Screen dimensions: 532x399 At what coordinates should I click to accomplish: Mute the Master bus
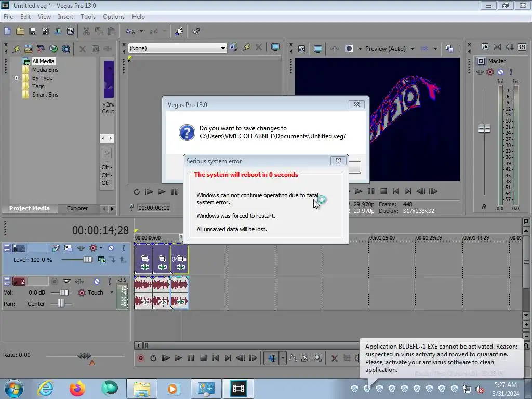click(x=500, y=72)
